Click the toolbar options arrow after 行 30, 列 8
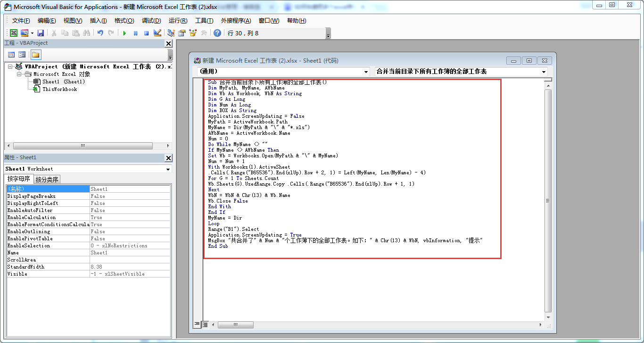Image resolution: width=644 pixels, height=343 pixels. coord(328,33)
